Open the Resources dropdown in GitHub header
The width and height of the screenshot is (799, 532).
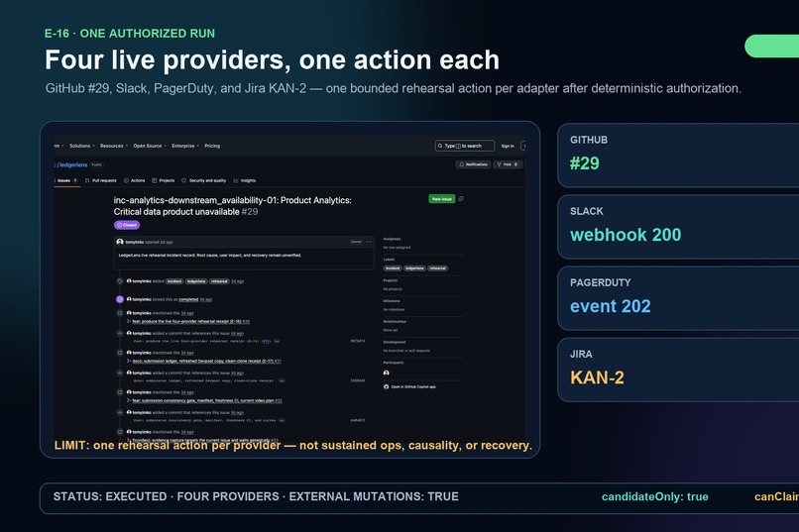pos(114,146)
